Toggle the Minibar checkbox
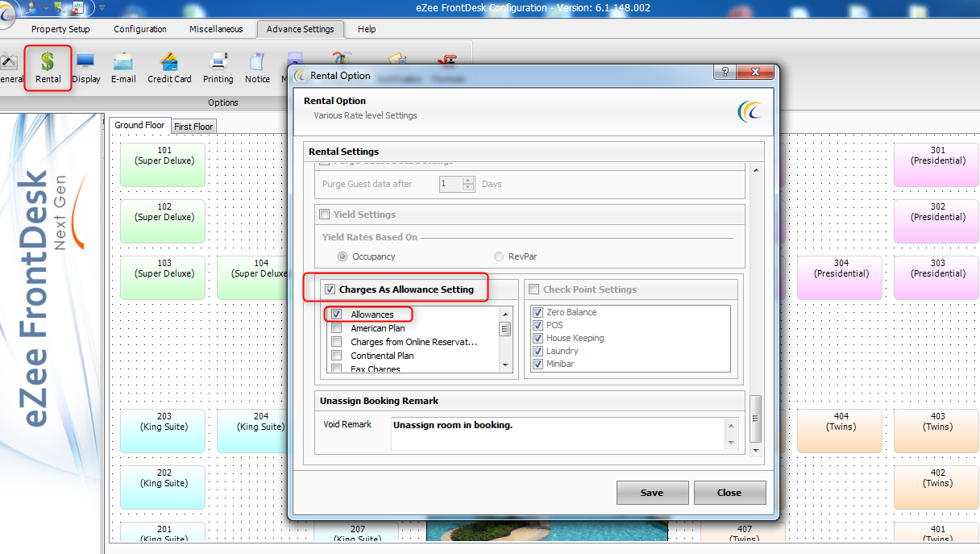Screen dimensions: 980x554 point(538,364)
